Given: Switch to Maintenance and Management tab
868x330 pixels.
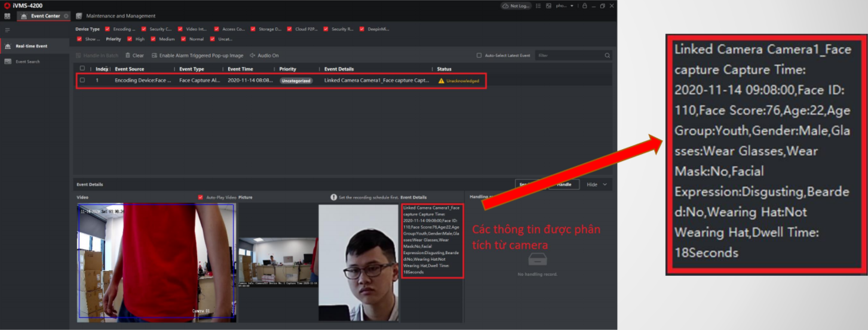Looking at the screenshot, I should pos(119,16).
